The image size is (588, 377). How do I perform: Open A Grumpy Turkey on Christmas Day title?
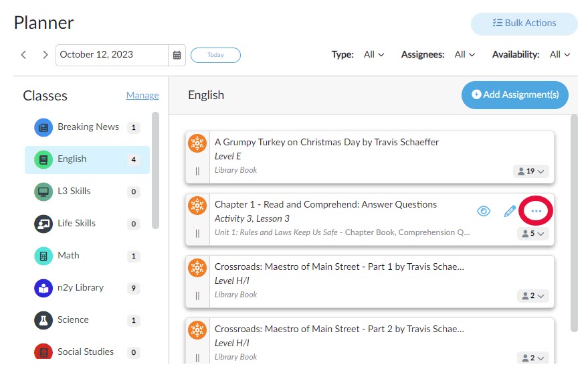click(326, 143)
